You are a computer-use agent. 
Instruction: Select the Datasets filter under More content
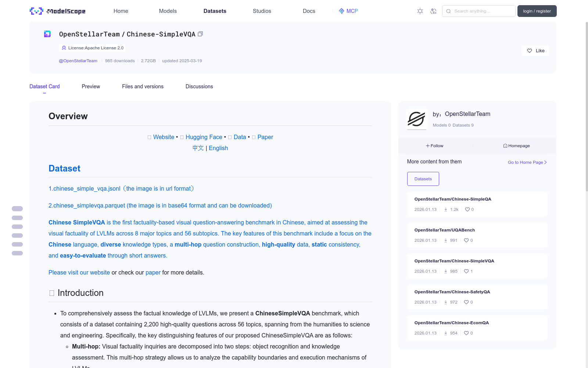(x=423, y=179)
